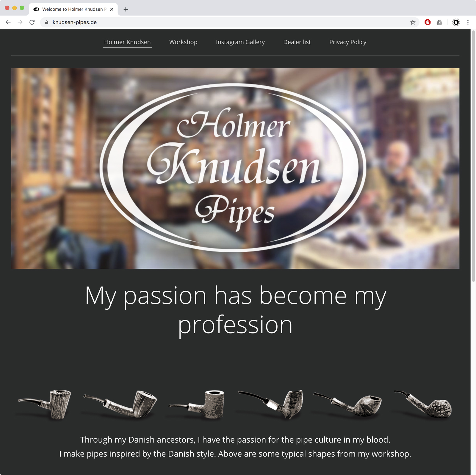Open the red ad blocker extension
476x475 pixels.
pos(428,22)
